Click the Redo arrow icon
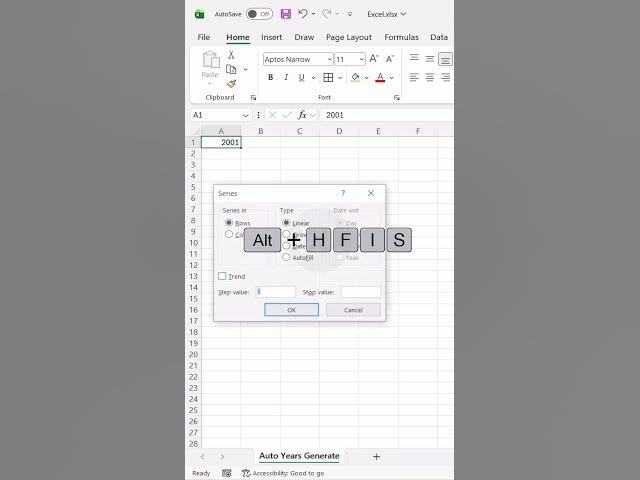Image resolution: width=640 pixels, height=480 pixels. (x=326, y=14)
